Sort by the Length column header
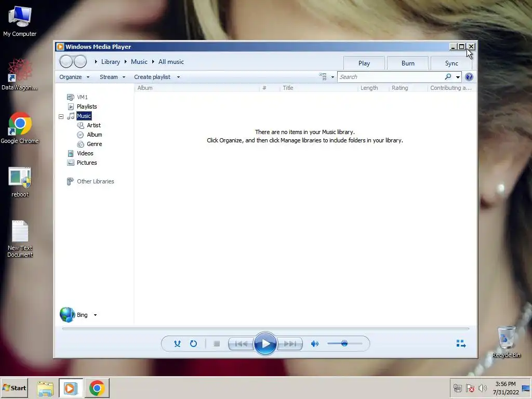This screenshot has width=532, height=399. pyautogui.click(x=373, y=88)
